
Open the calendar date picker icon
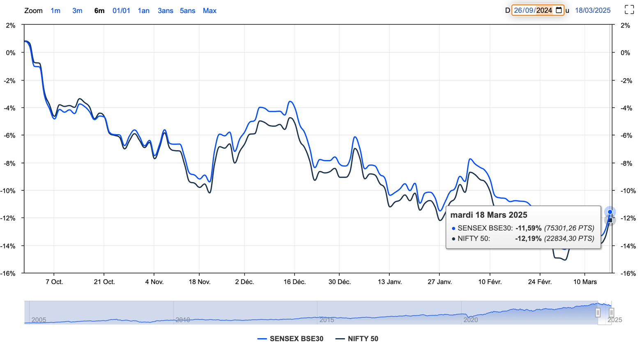pos(559,10)
